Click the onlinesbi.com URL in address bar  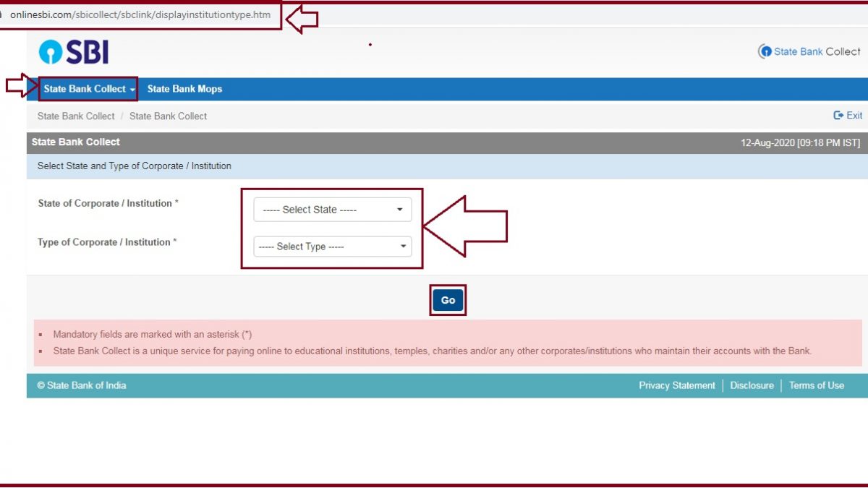tap(140, 14)
